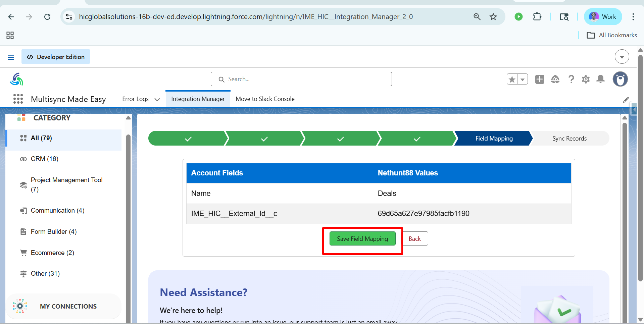Open the favorites list dropdown arrow
The width and height of the screenshot is (644, 324).
coord(523,79)
